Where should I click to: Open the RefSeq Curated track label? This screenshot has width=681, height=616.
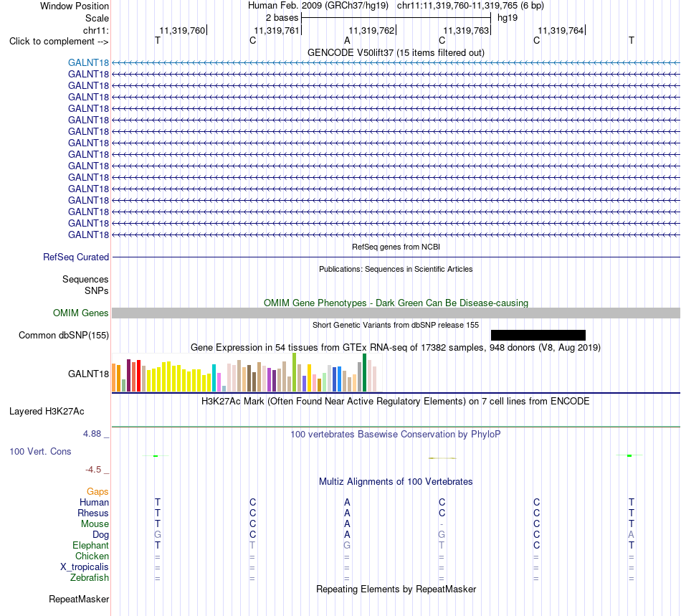(x=76, y=257)
